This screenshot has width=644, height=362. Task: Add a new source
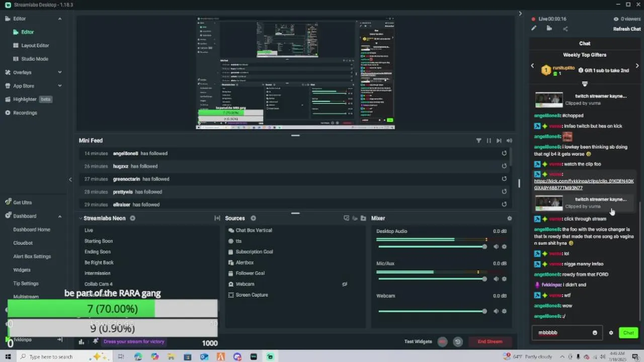pyautogui.click(x=253, y=218)
